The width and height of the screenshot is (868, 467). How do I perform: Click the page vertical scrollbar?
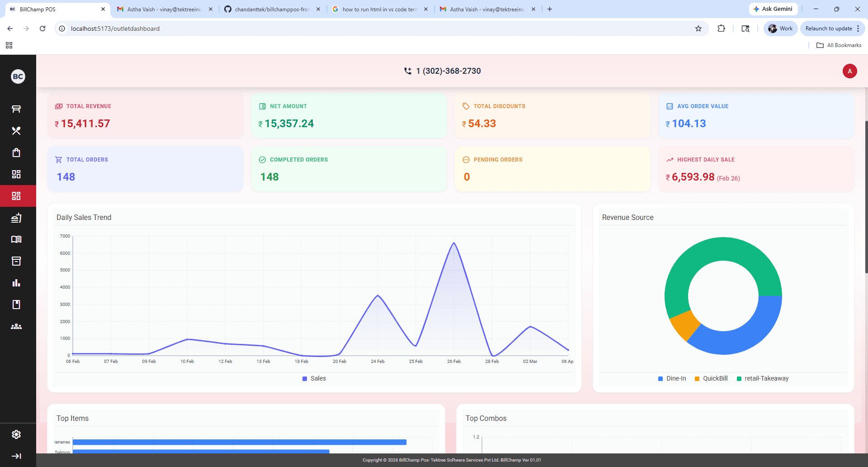(x=866, y=197)
